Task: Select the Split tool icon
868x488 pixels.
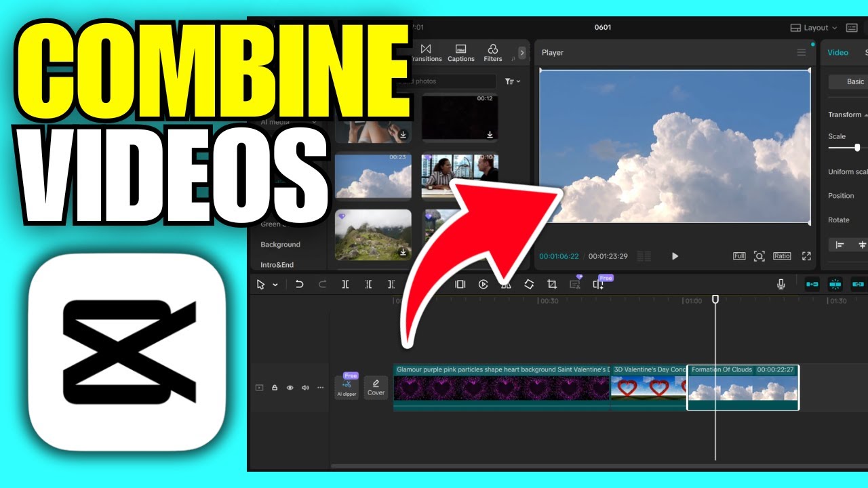Action: (x=345, y=285)
